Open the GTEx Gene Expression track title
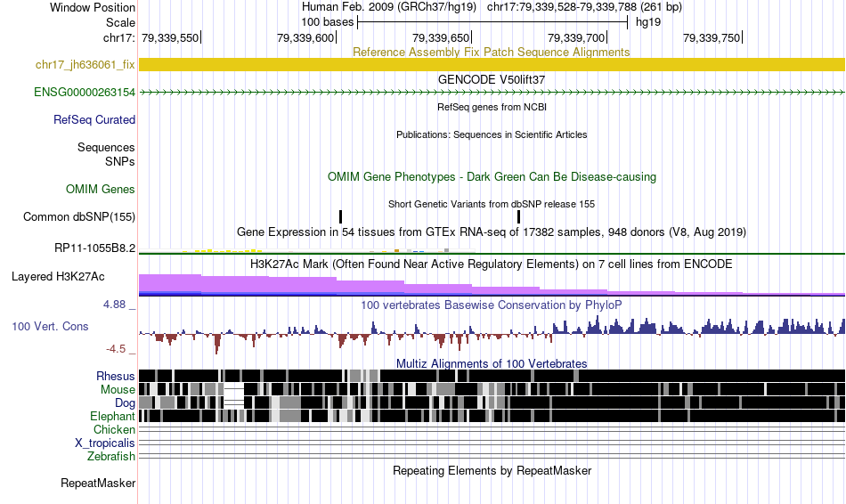The height and width of the screenshot is (504, 846). [492, 232]
